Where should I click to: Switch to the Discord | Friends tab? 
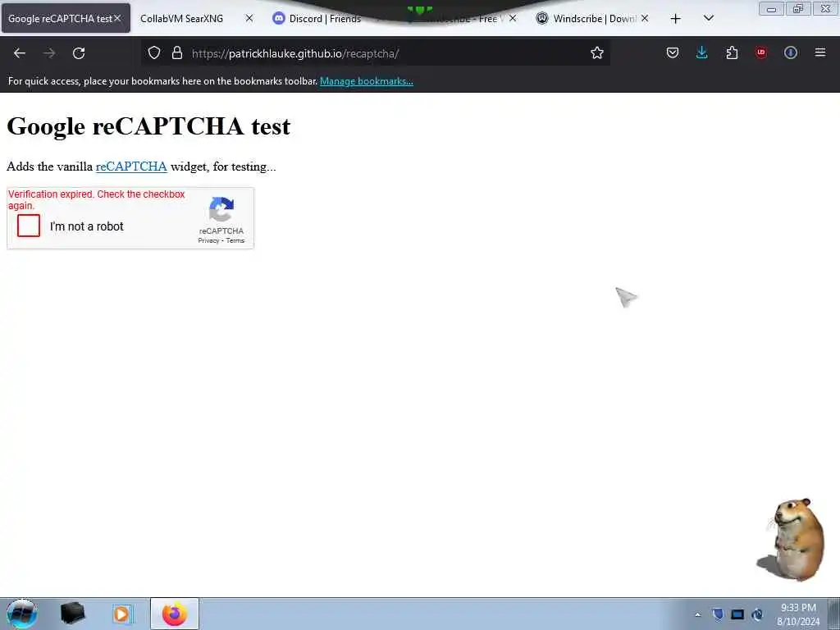tap(325, 19)
